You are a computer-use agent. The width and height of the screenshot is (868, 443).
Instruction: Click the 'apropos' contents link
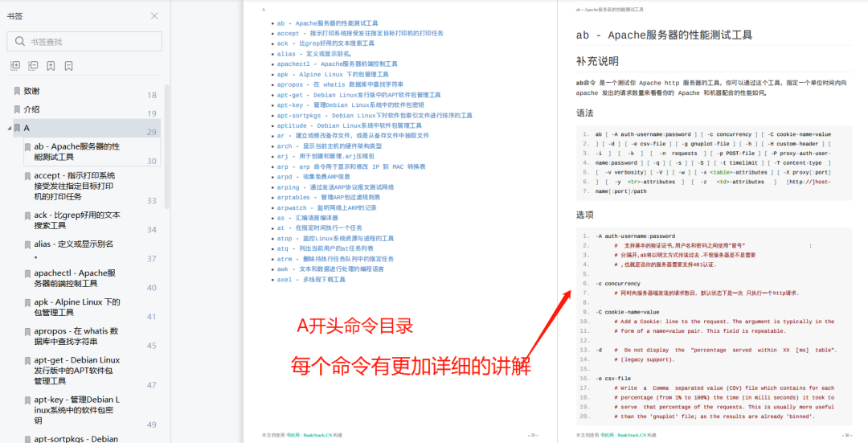(340, 84)
